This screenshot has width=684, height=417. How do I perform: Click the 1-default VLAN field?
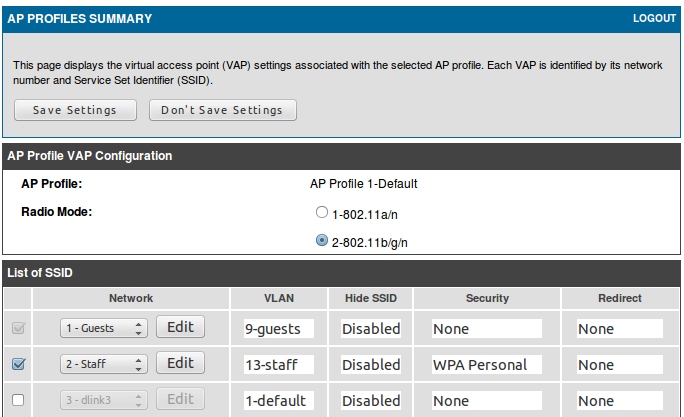[278, 400]
